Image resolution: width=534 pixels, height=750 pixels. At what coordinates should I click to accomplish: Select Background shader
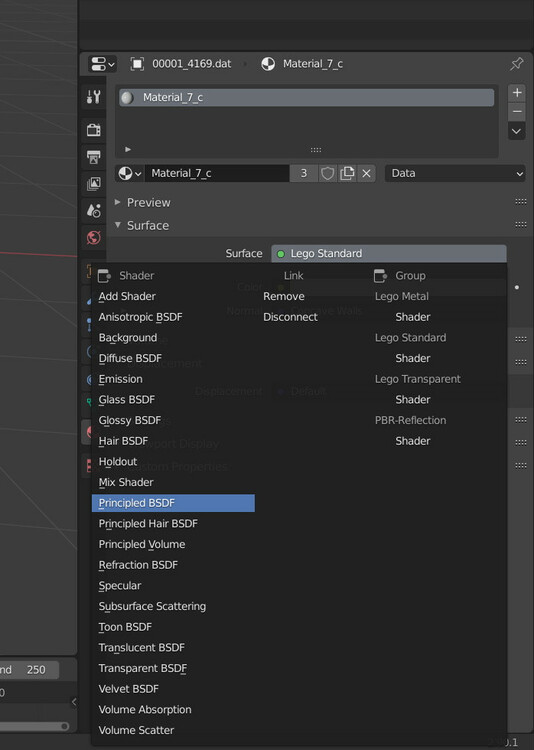tap(173, 338)
